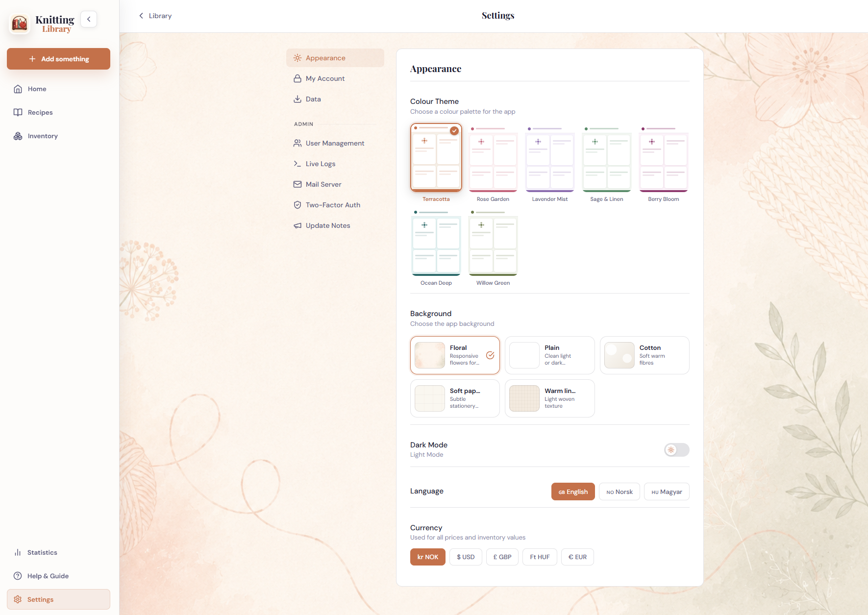868x615 pixels.
Task: Click the Data download icon
Action: (x=298, y=99)
